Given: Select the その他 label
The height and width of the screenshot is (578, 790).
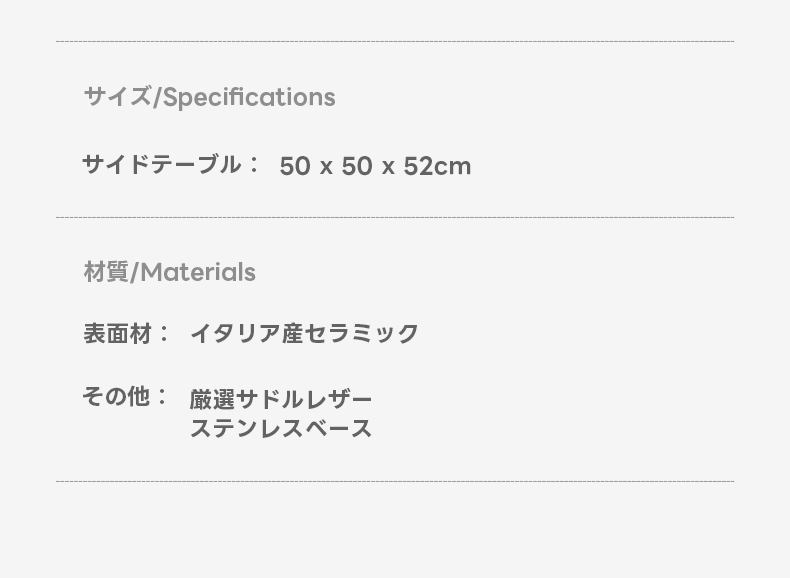Looking at the screenshot, I should 115,397.
